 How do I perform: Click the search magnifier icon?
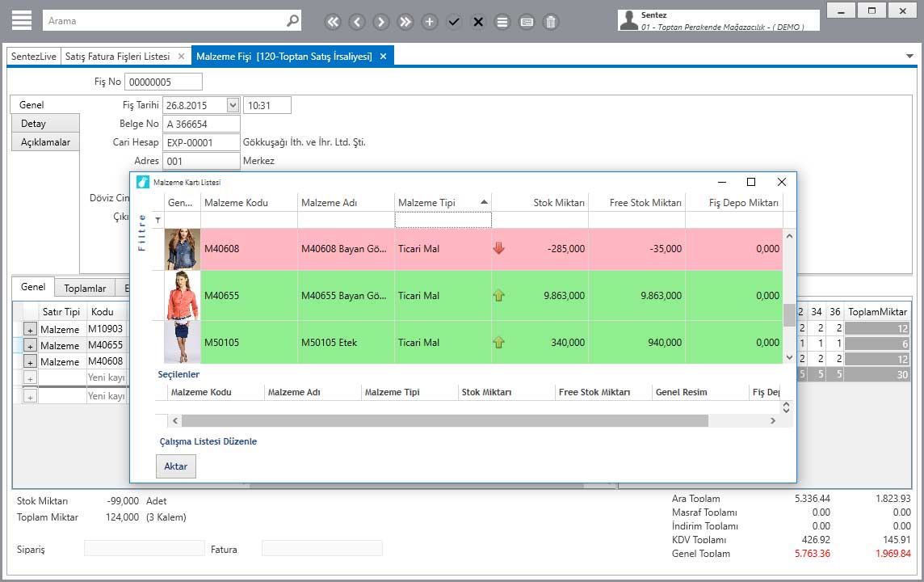pos(292,21)
